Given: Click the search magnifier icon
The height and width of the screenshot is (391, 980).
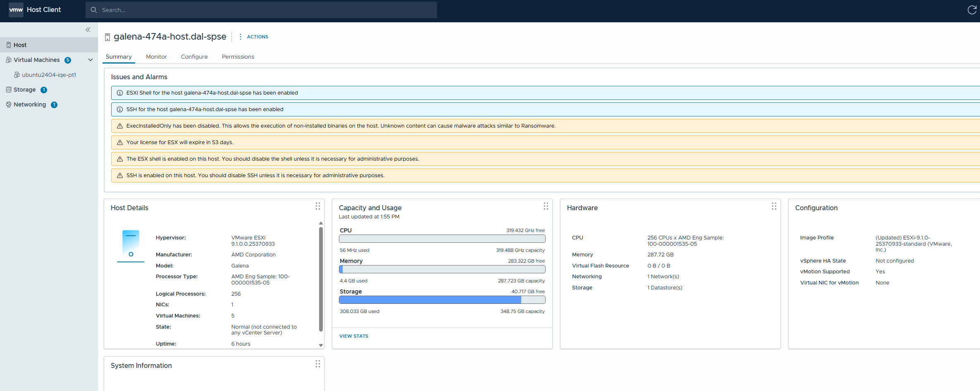Looking at the screenshot, I should (94, 10).
